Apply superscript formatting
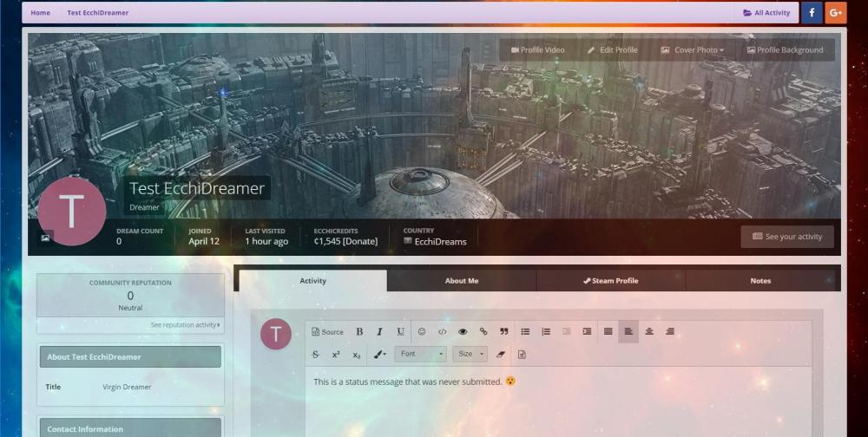The height and width of the screenshot is (437, 868). [x=336, y=355]
